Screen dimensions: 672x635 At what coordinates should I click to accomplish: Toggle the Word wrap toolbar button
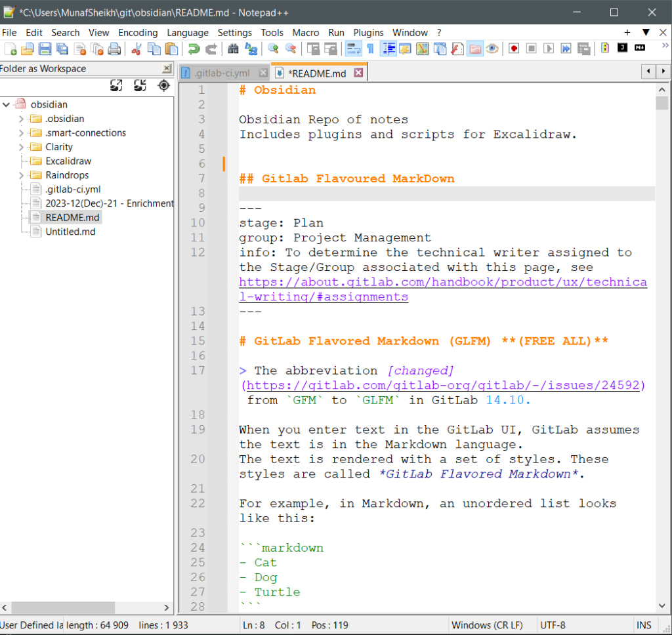coord(354,49)
